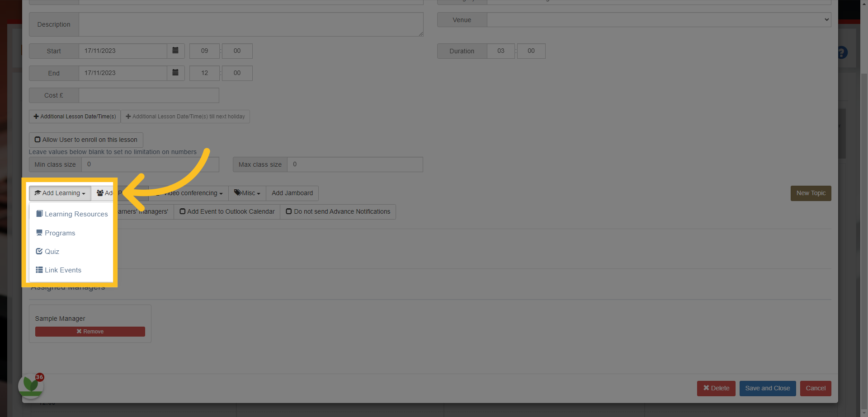Click the Cancel button
The width and height of the screenshot is (868, 417).
[x=816, y=389]
